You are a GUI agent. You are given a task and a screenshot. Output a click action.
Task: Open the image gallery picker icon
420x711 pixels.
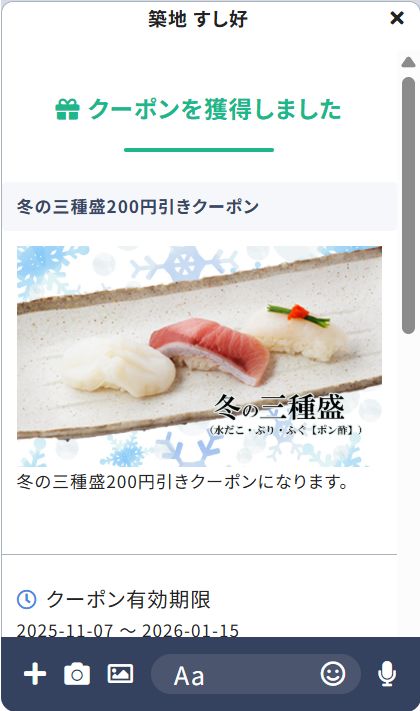tap(120, 674)
